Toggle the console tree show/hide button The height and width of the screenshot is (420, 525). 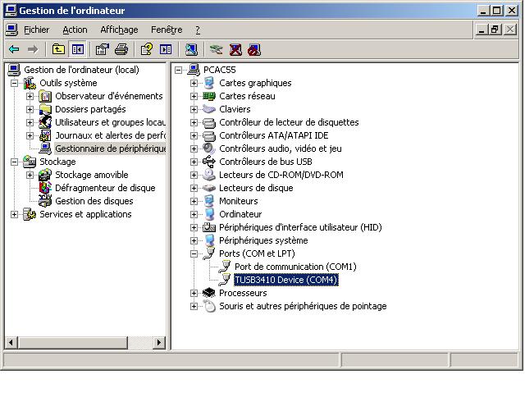[x=78, y=49]
